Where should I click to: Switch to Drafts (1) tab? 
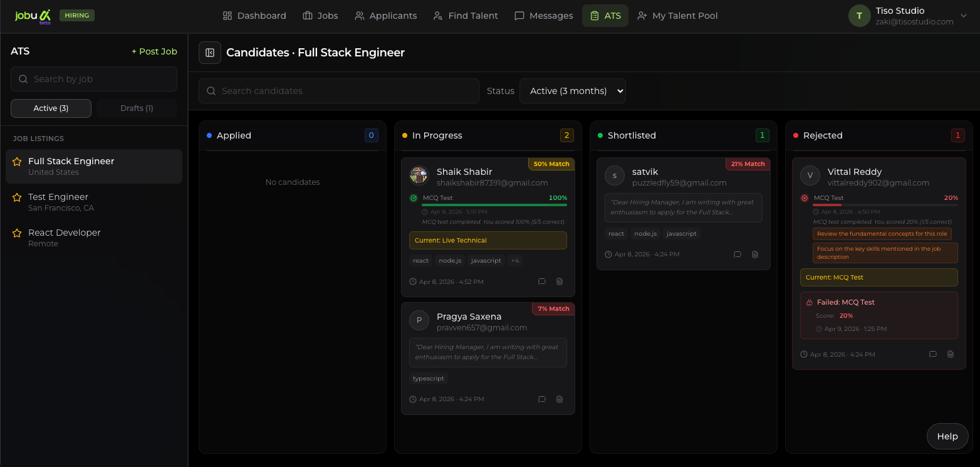(x=137, y=108)
